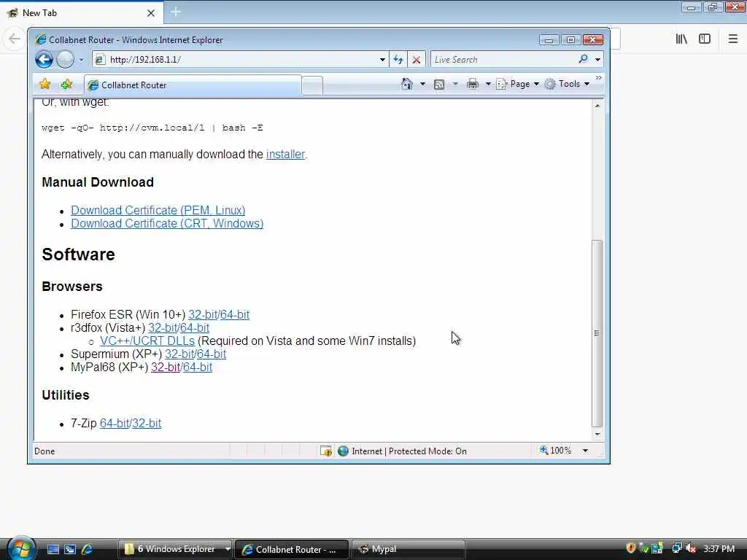Click the Windows Start orb
Image resolution: width=747 pixels, height=560 pixels.
tap(20, 548)
